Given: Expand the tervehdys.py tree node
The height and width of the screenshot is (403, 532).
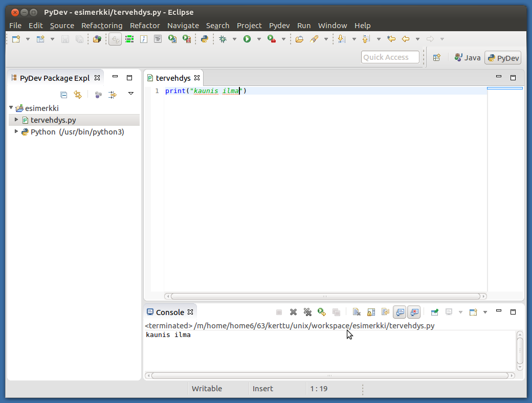Looking at the screenshot, I should (x=16, y=120).
